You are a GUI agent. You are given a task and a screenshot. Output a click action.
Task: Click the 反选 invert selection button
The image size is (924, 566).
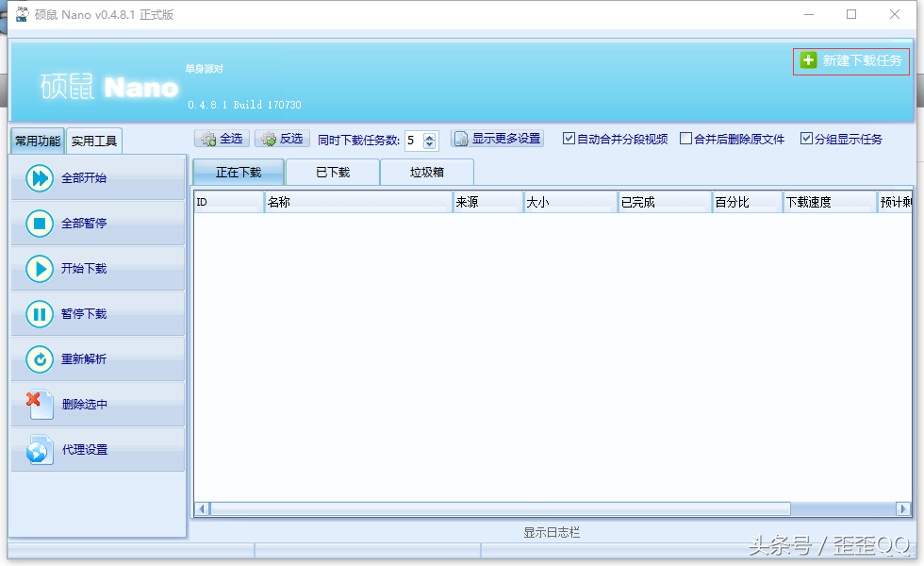coord(282,138)
